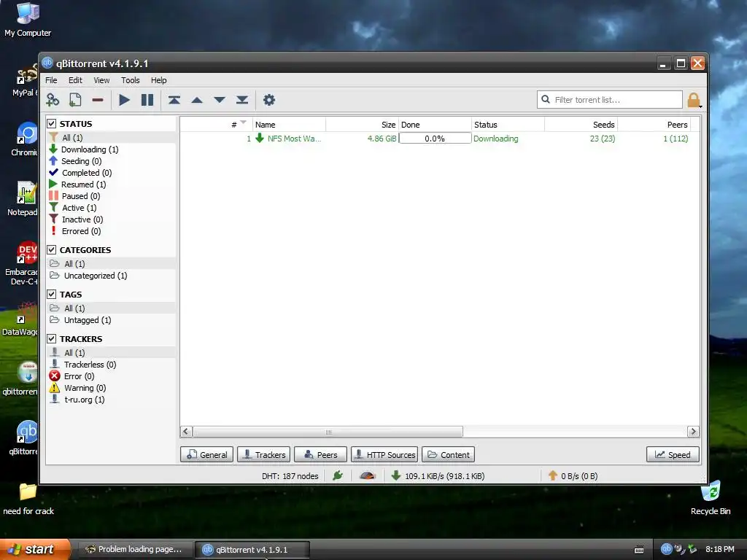Select the Inactive (0) status filter
Image resolution: width=747 pixels, height=560 pixels.
click(82, 219)
